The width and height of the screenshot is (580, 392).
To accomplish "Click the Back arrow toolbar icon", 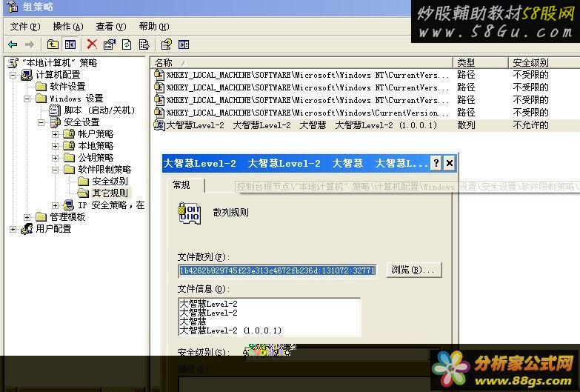I will tap(13, 44).
